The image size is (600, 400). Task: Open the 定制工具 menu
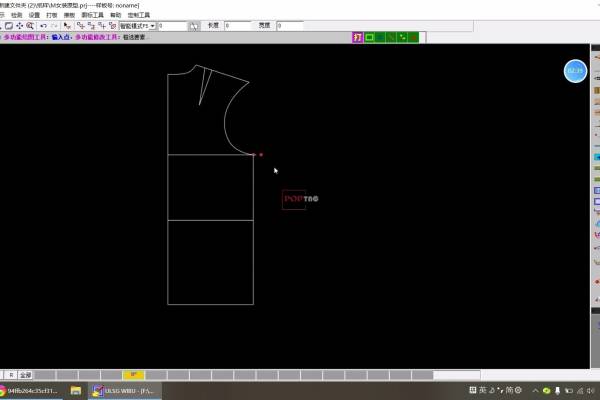141,16
